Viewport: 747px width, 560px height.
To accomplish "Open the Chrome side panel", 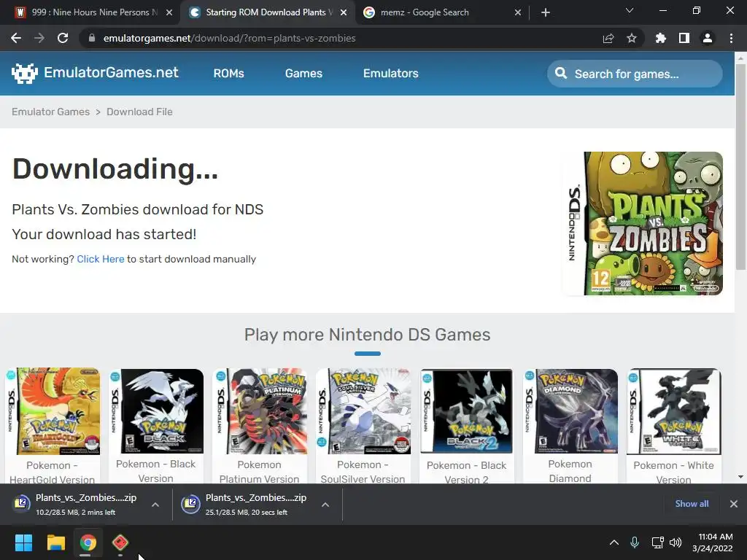I will coord(684,38).
